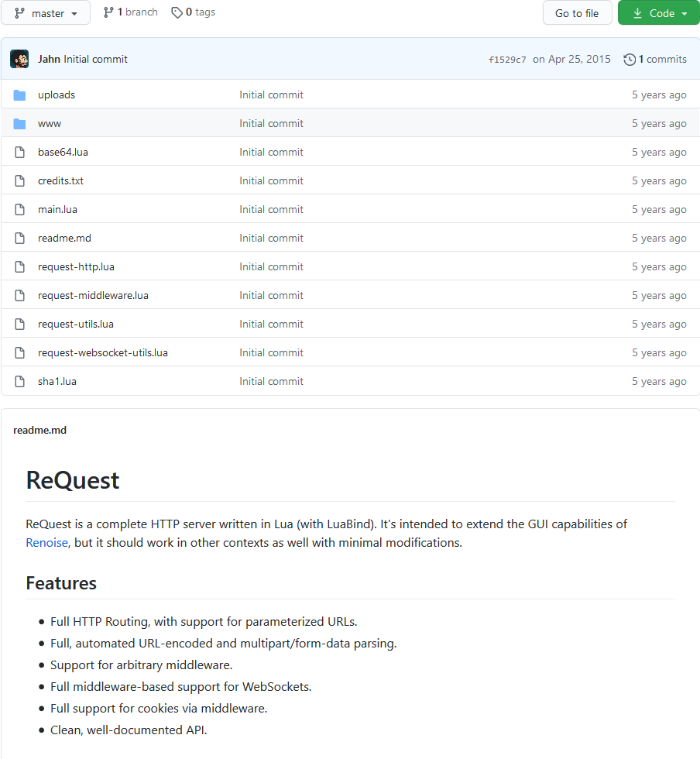Screen dimensions: 700x759
Task: Open the latest Initial commit message
Action: click(x=95, y=59)
